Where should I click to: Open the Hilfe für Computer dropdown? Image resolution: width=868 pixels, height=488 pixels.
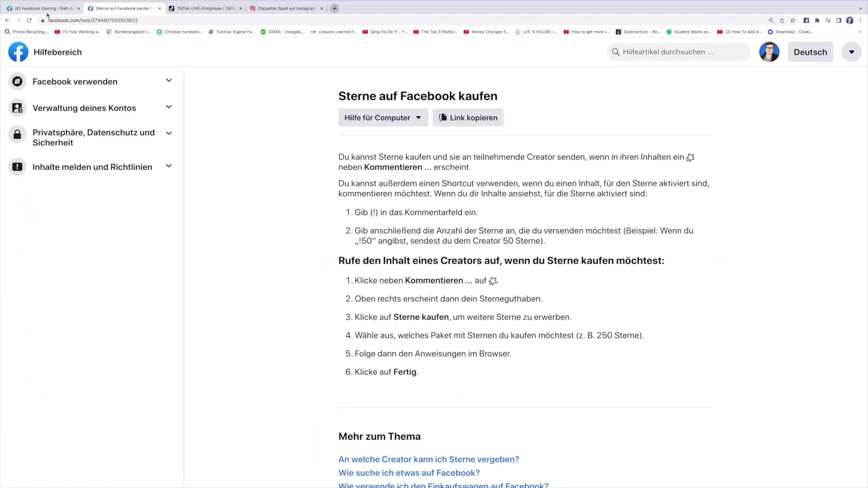[x=383, y=117]
